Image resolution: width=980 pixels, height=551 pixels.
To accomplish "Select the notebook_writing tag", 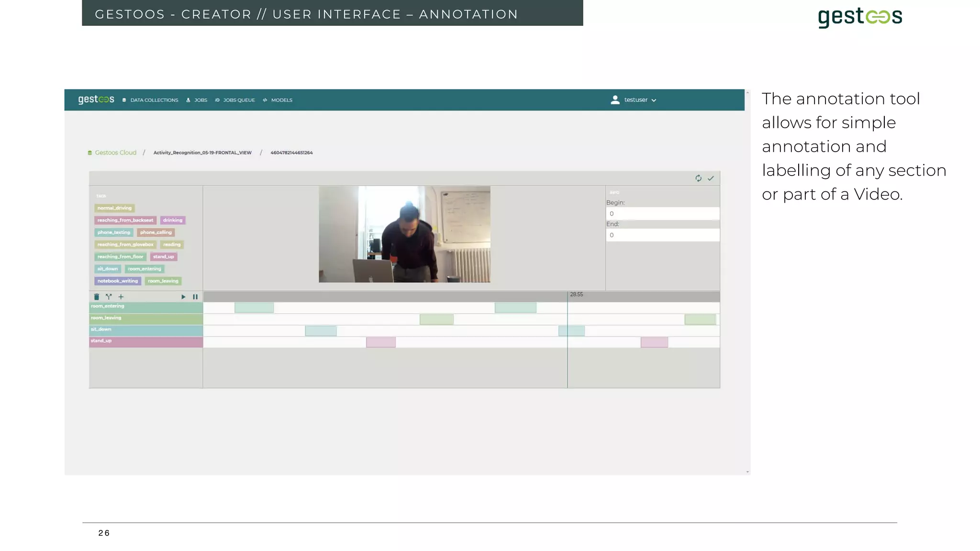I will coord(118,281).
